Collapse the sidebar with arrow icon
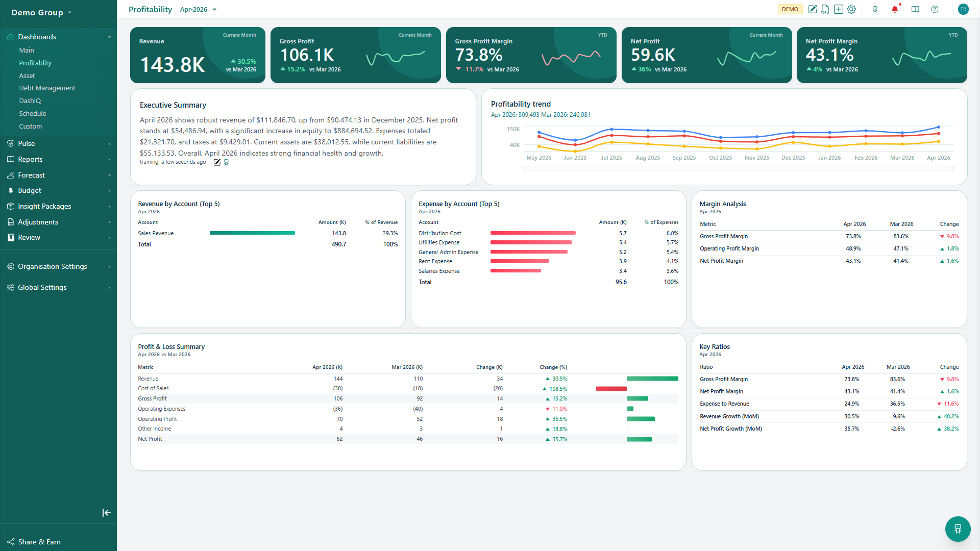The image size is (980, 551). coord(106,513)
